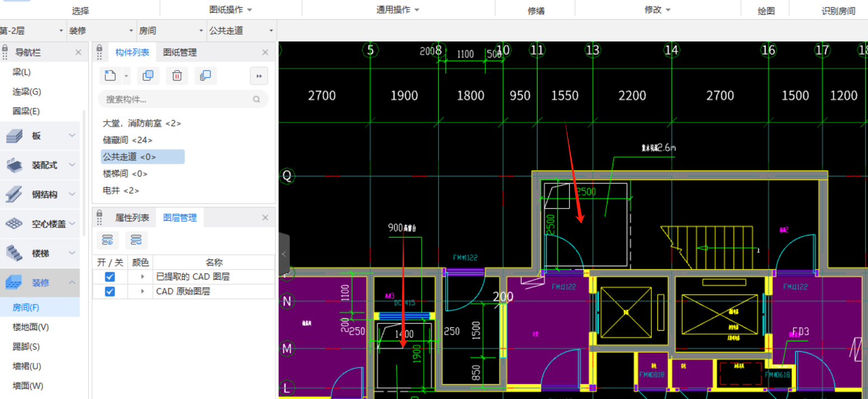Expand the 钢结构 category chevron
Viewport: 868px width, 399px height.
(x=72, y=194)
